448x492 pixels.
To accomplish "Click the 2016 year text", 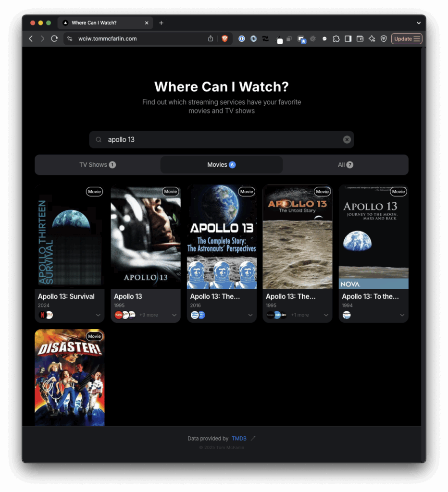I will click(x=195, y=306).
